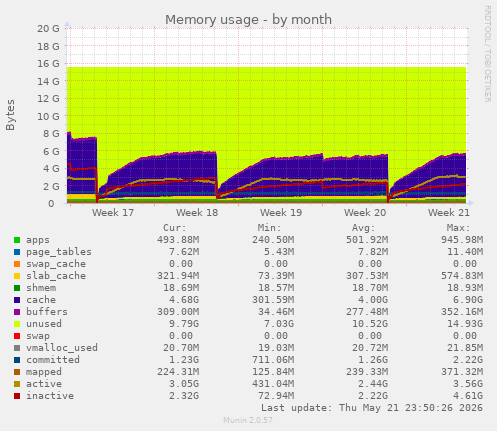Click the committed current value 1.23G
The height and width of the screenshot is (431, 497).
coord(184,360)
